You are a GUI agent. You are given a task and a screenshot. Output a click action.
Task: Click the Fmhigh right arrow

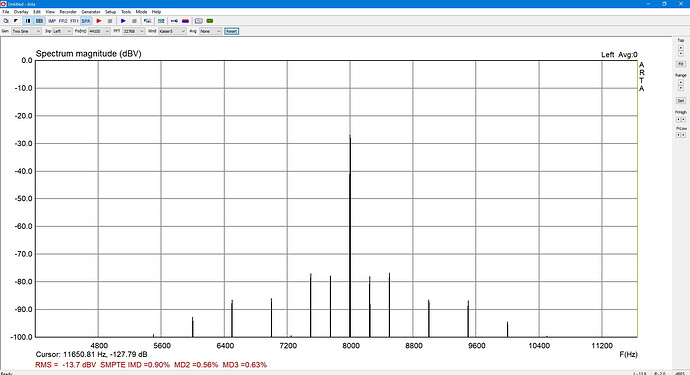[x=683, y=119]
